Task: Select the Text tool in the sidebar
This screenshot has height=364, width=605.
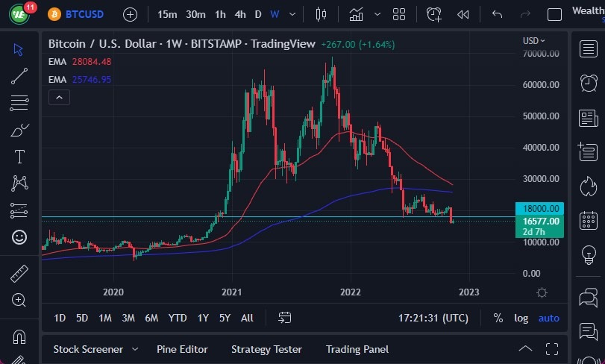Action: 19,157
